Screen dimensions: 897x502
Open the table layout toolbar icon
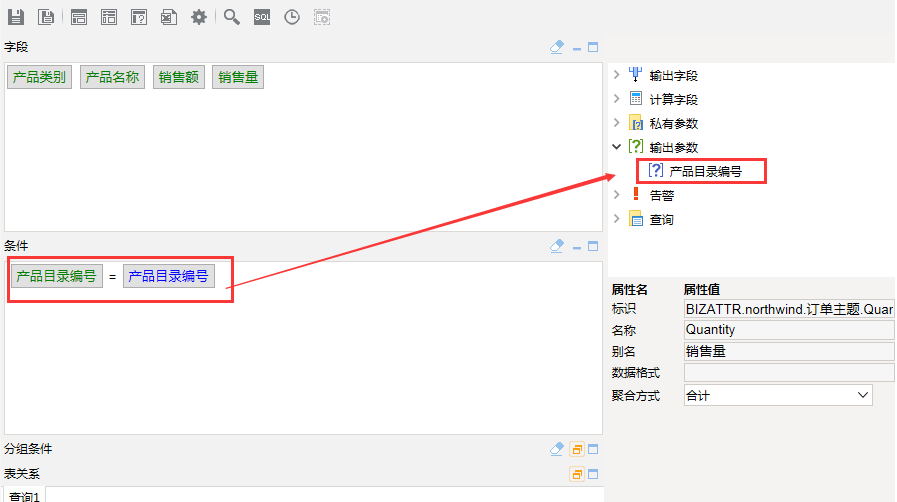point(109,17)
